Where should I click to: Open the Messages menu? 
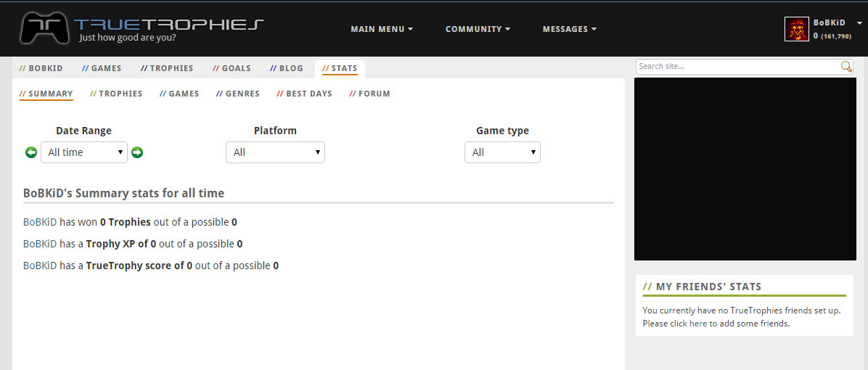coord(570,29)
